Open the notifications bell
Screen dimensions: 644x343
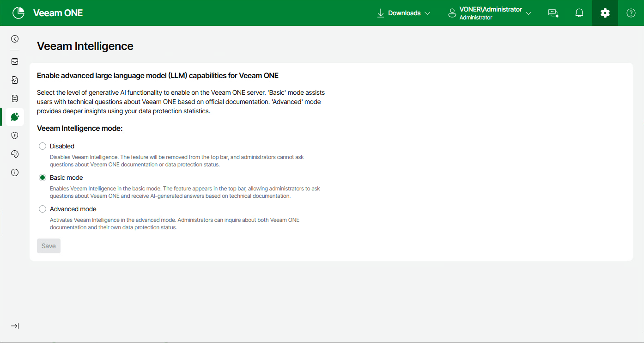tap(579, 13)
